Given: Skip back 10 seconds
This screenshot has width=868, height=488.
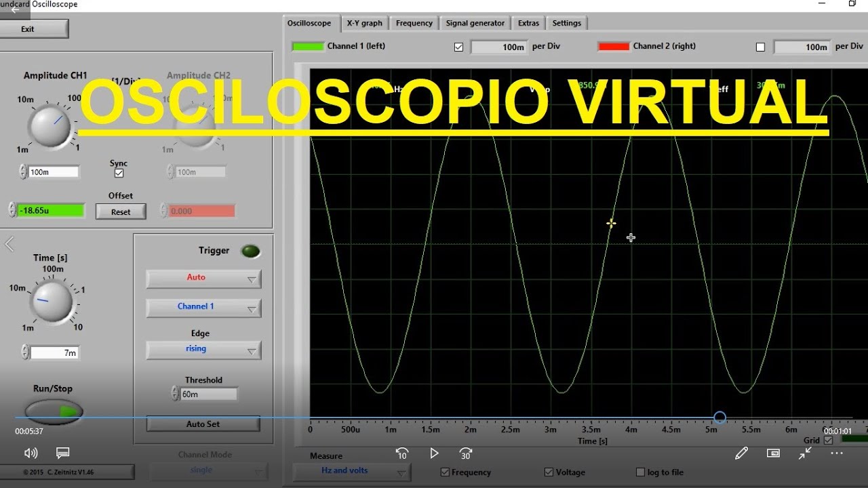Looking at the screenshot, I should 402,453.
